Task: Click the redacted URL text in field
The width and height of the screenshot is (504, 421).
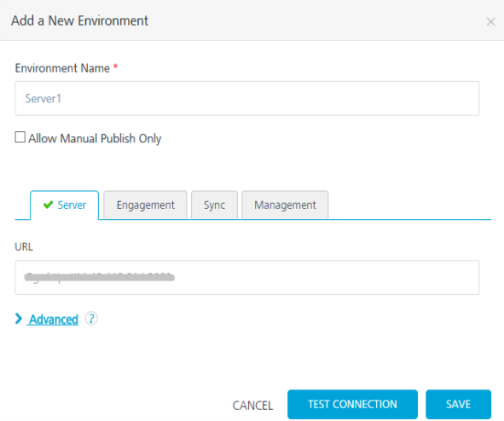Action: tap(100, 278)
